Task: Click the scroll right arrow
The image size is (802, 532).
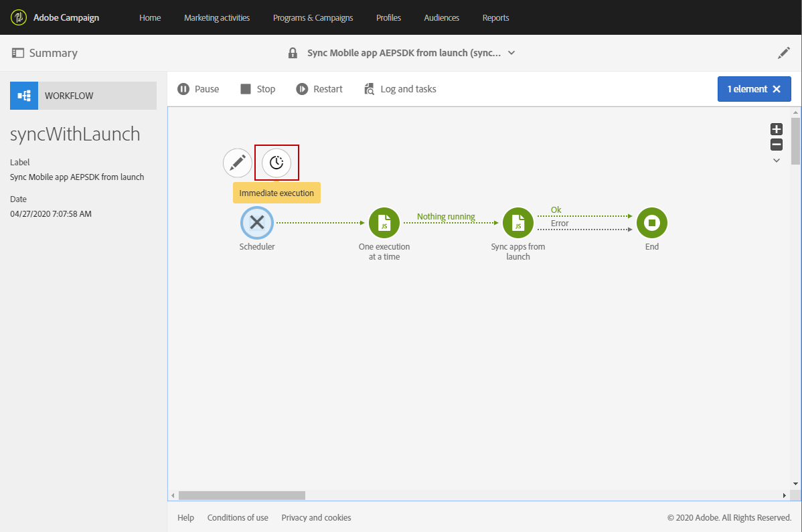Action: (x=784, y=495)
